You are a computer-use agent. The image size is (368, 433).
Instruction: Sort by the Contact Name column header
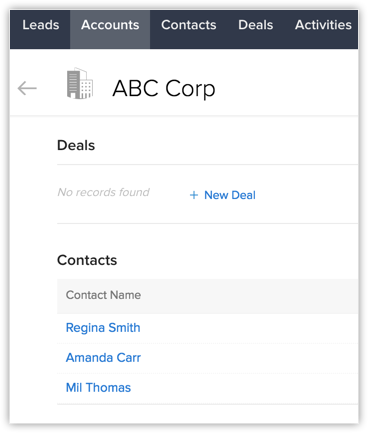click(x=103, y=295)
